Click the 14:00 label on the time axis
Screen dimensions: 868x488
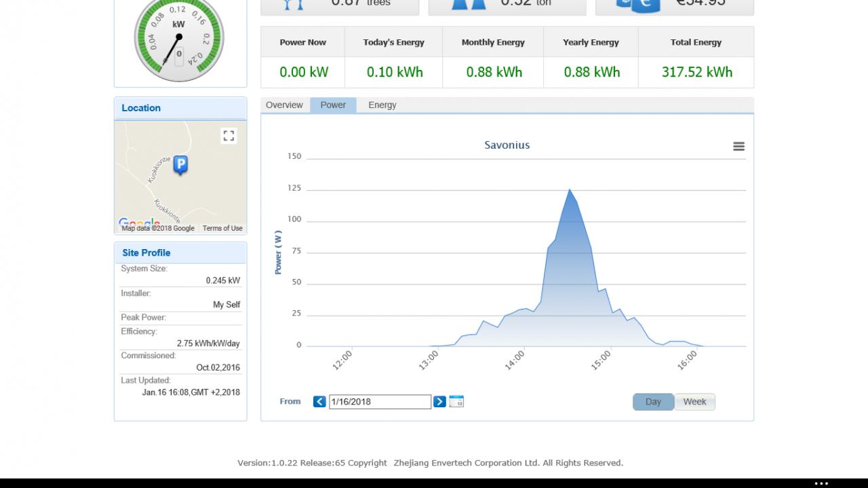pos(514,360)
